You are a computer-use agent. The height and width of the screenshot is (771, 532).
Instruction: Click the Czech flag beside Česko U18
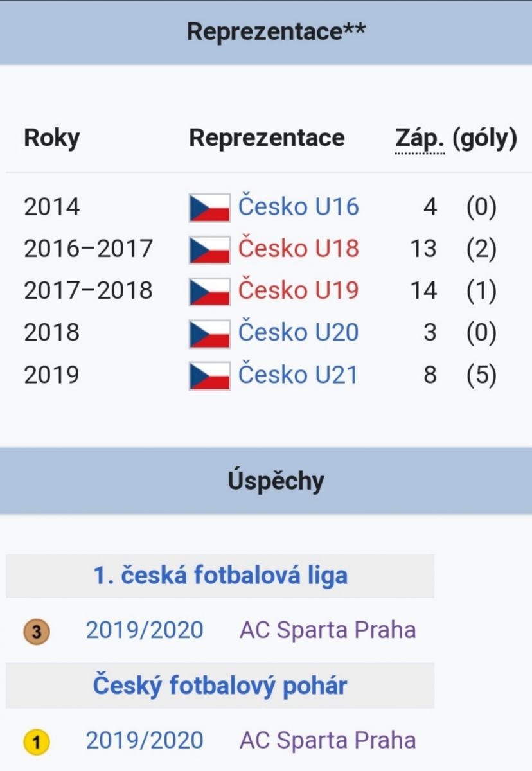click(209, 249)
